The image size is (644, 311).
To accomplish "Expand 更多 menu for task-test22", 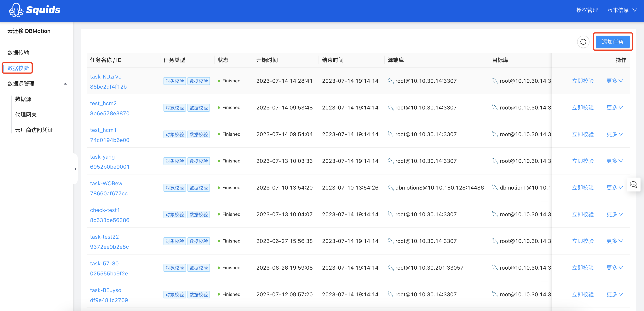I will click(614, 241).
